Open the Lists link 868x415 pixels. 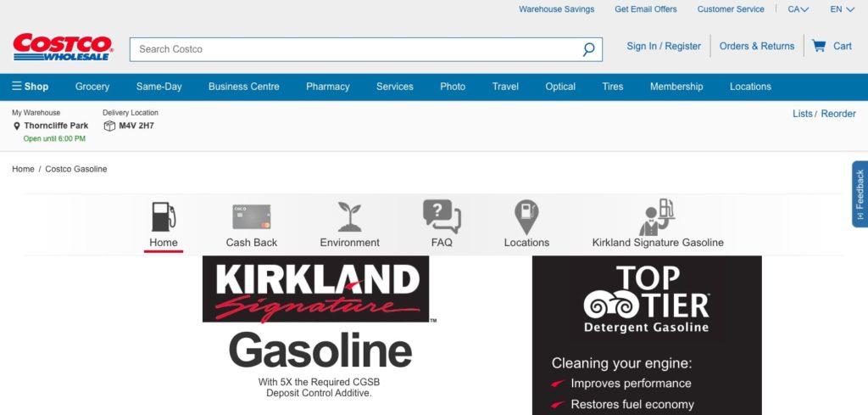click(803, 114)
